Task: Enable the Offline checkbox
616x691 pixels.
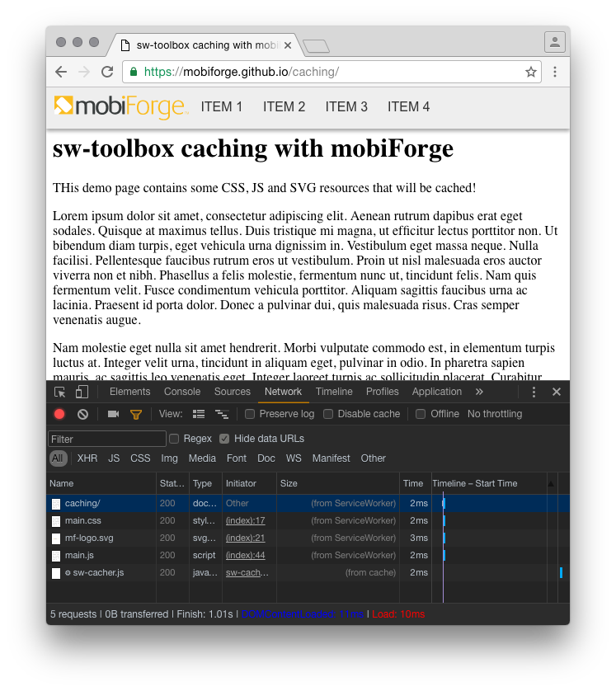Action: [x=421, y=414]
